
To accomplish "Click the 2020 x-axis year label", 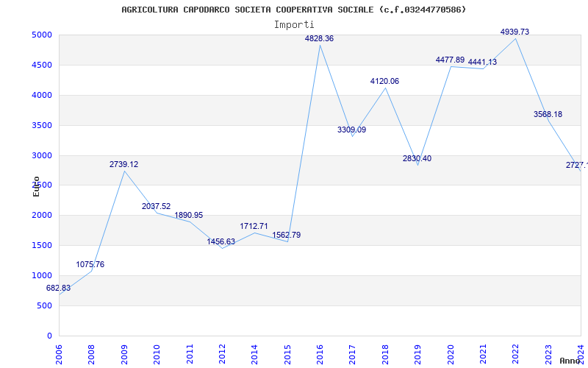I will tap(451, 354).
